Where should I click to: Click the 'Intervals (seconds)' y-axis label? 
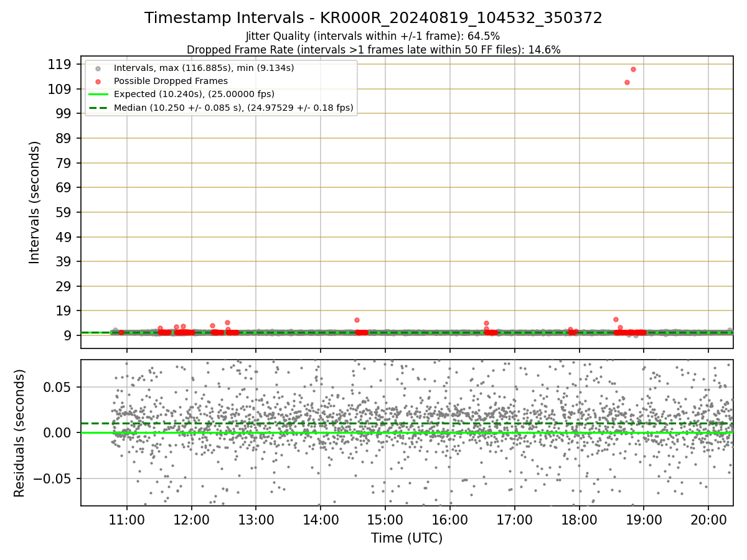coord(35,202)
